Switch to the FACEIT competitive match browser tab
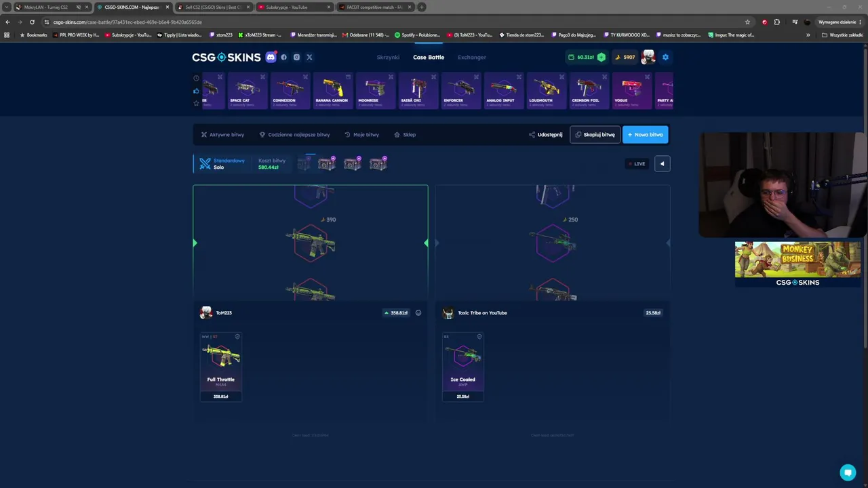Viewport: 868px width, 488px height. click(x=374, y=7)
